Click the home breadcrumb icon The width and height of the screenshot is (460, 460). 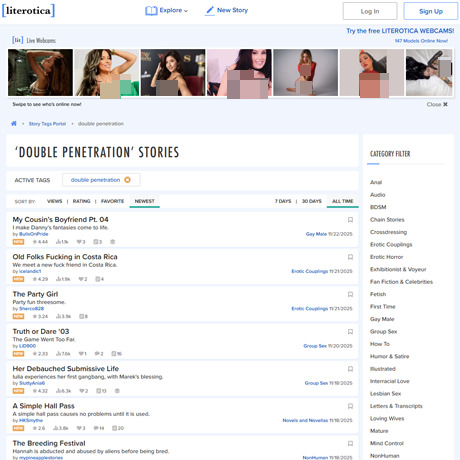14,123
